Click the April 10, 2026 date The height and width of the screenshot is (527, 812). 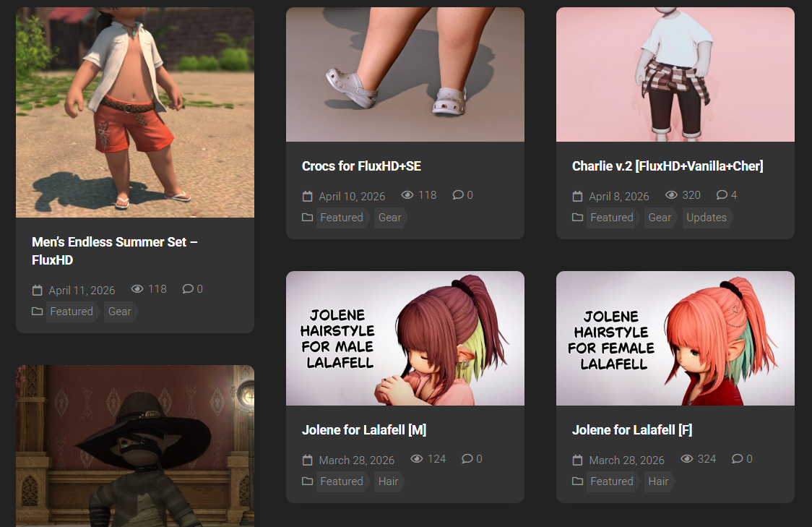point(352,197)
